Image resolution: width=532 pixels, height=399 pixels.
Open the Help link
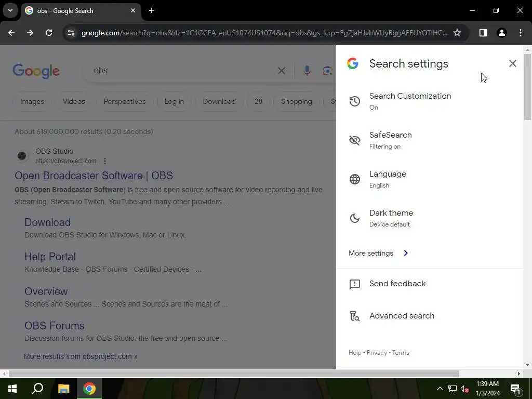click(x=354, y=353)
